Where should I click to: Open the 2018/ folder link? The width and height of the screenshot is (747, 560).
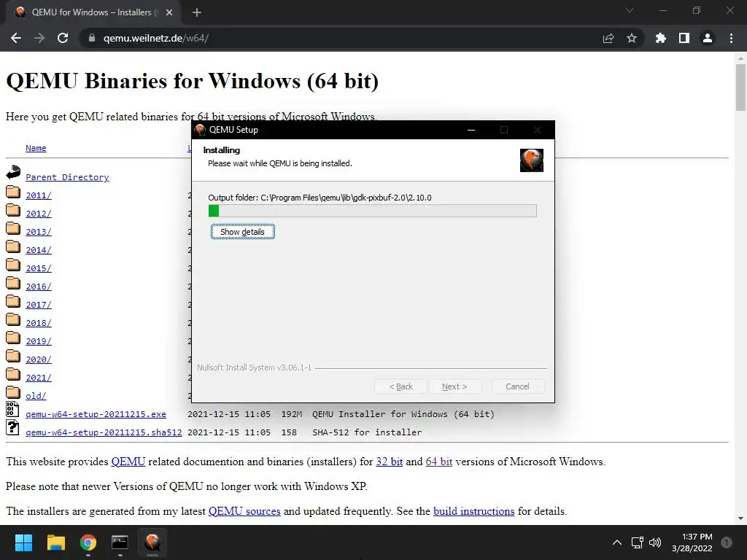(39, 323)
